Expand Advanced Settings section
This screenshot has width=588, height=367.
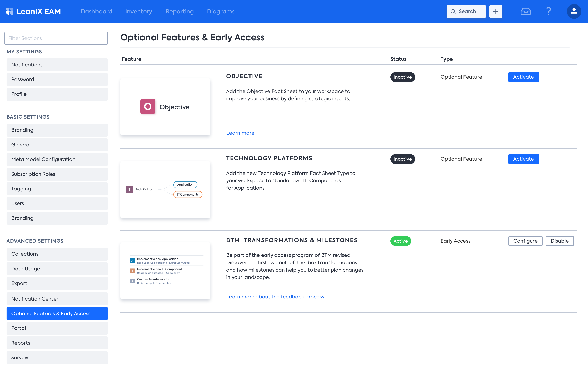tap(35, 241)
